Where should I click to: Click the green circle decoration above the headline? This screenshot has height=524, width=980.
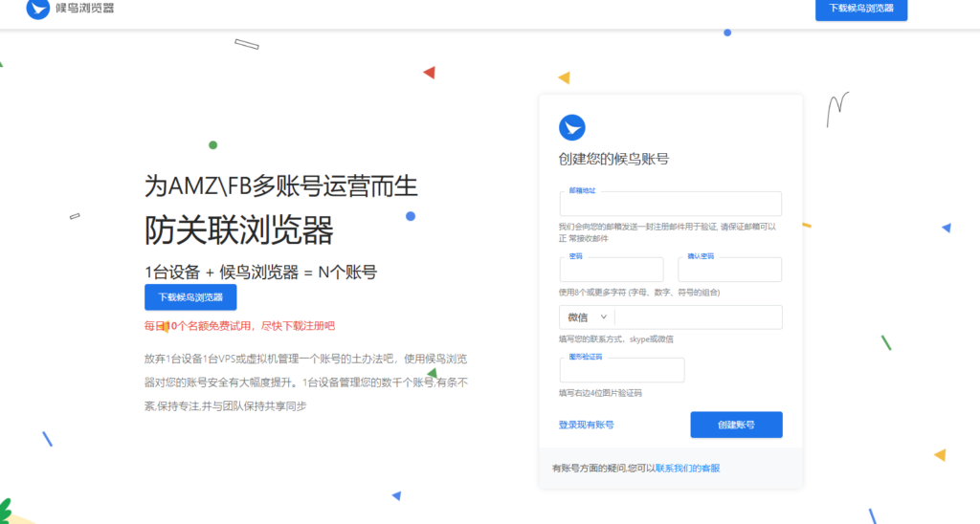212,145
